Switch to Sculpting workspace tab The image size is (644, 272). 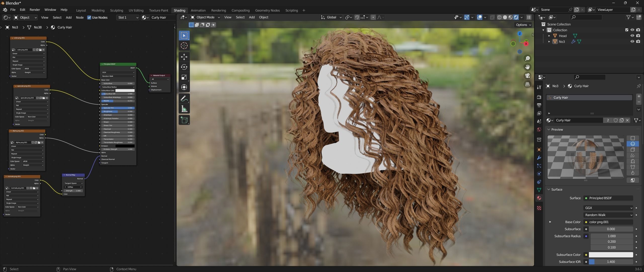pos(116,10)
